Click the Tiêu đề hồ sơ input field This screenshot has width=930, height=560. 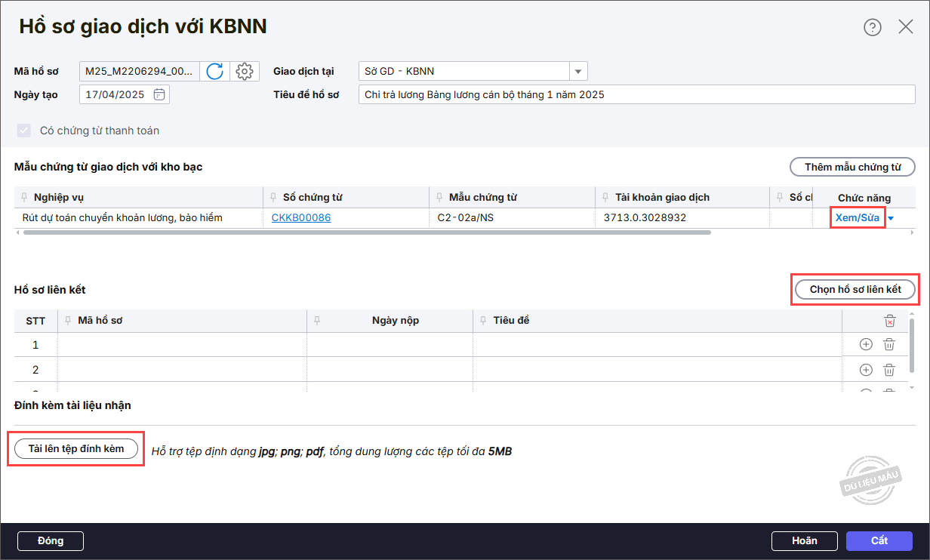636,95
